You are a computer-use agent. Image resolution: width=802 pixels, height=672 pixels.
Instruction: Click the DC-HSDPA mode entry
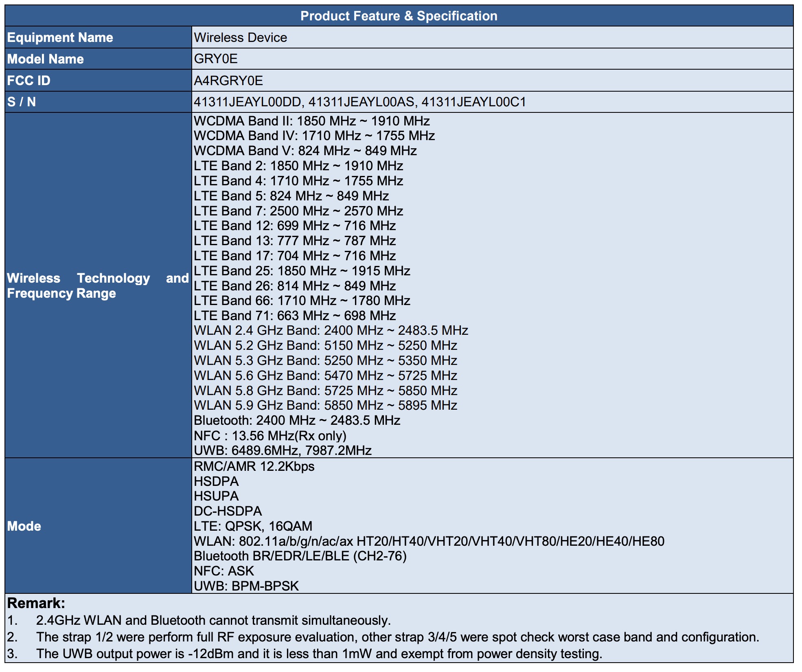pyautogui.click(x=228, y=511)
